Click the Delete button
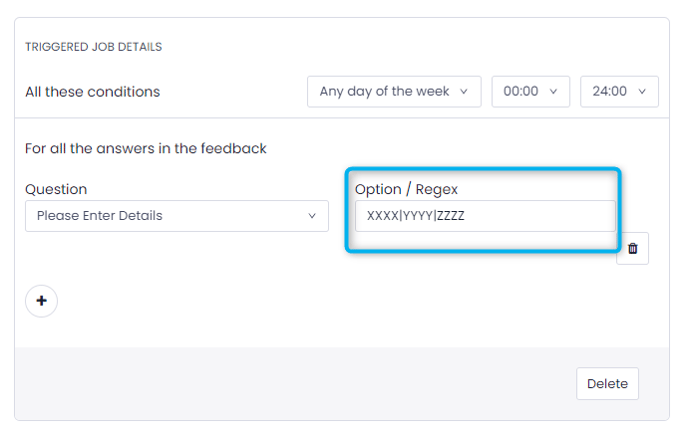Viewport: 688px width, 432px height. click(607, 383)
